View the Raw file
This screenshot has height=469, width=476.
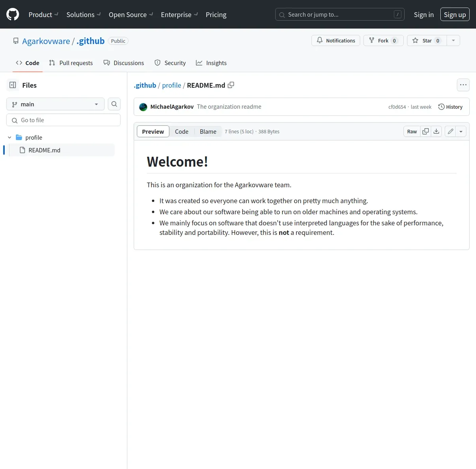tap(412, 131)
